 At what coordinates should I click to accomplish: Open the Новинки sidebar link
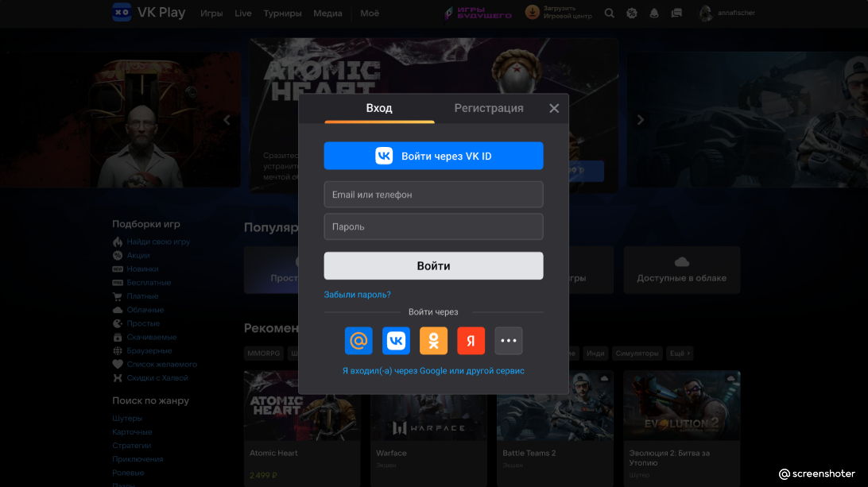[143, 269]
